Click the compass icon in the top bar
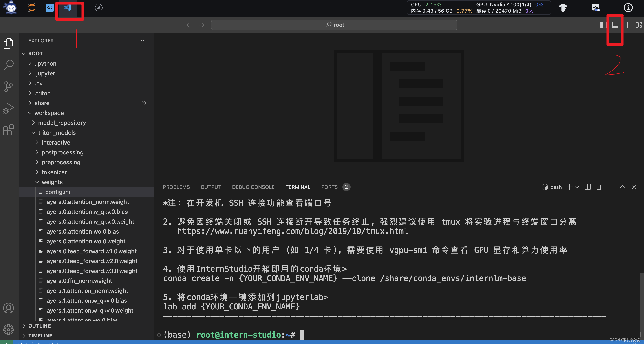Viewport: 644px width, 344px height. [99, 8]
